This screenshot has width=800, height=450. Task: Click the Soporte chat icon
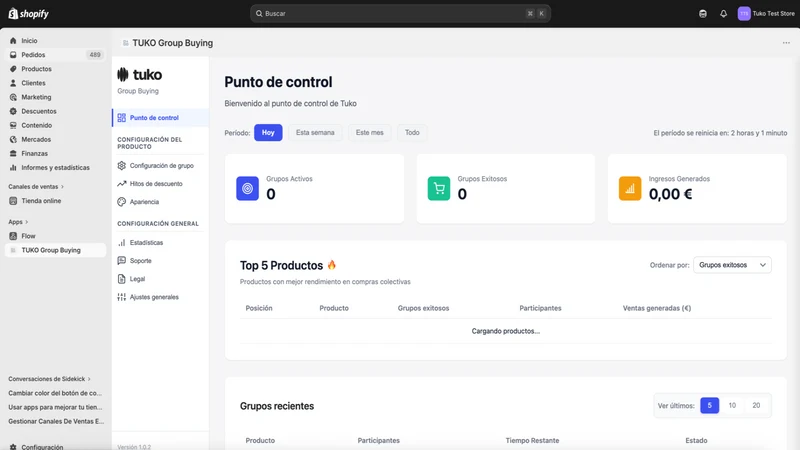(x=121, y=261)
